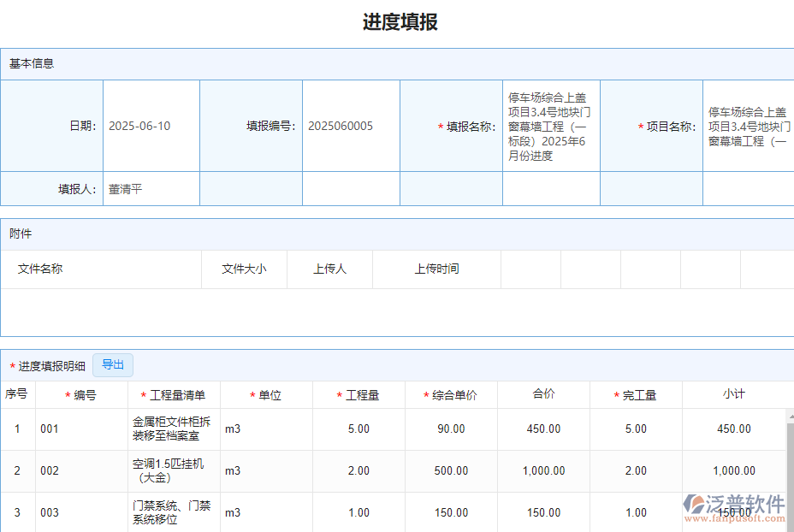The width and height of the screenshot is (794, 532).
Task: Collapse the 附件 section header
Action: 22,233
